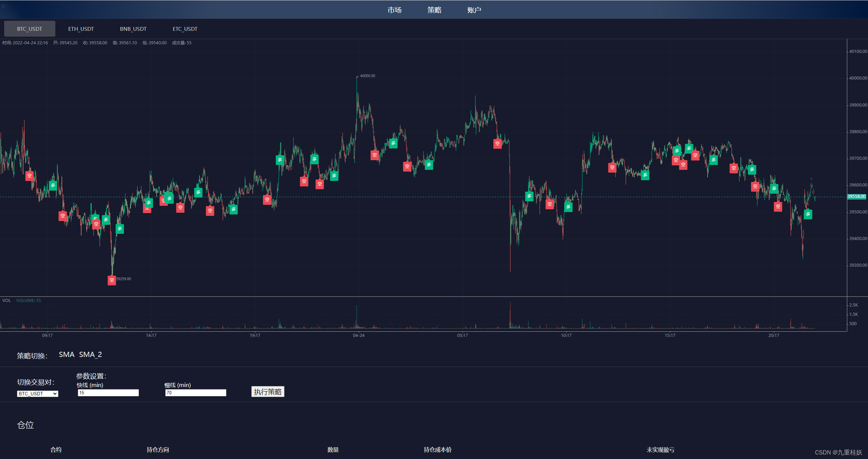This screenshot has width=868, height=459.
Task: Choose the SMA strategy link
Action: click(66, 355)
